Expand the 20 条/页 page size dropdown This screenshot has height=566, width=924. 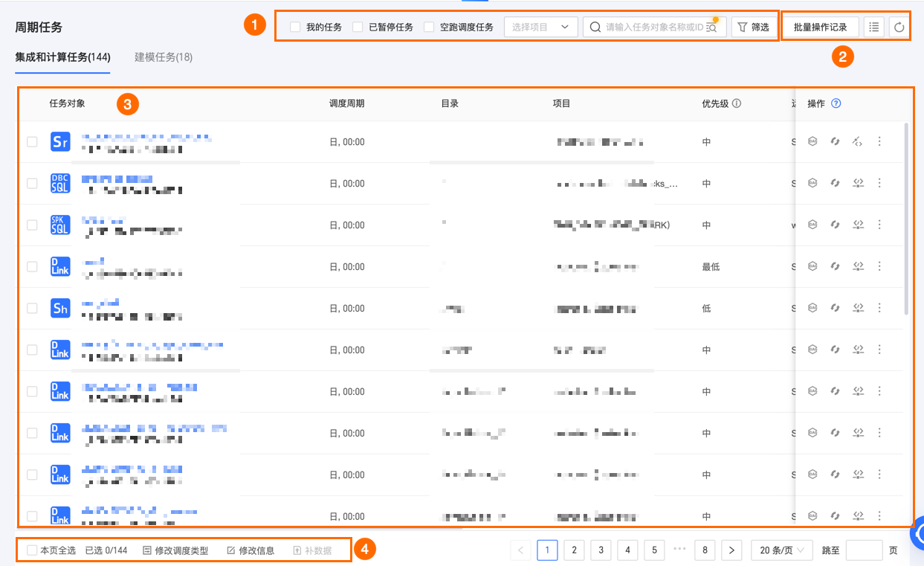[782, 550]
